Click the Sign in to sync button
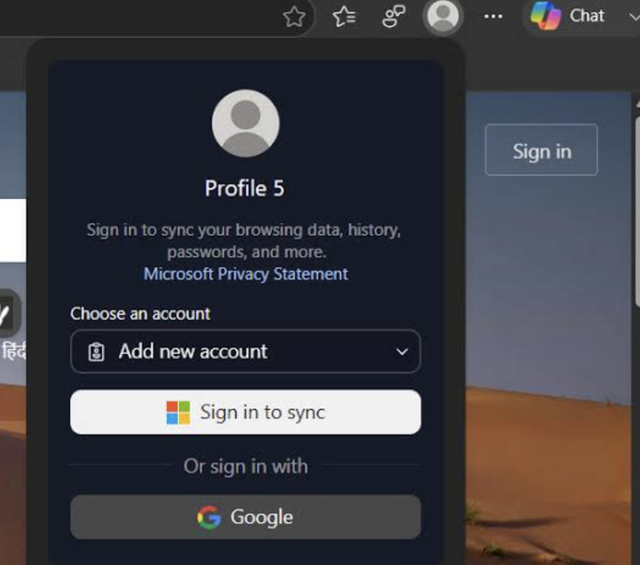 (245, 412)
